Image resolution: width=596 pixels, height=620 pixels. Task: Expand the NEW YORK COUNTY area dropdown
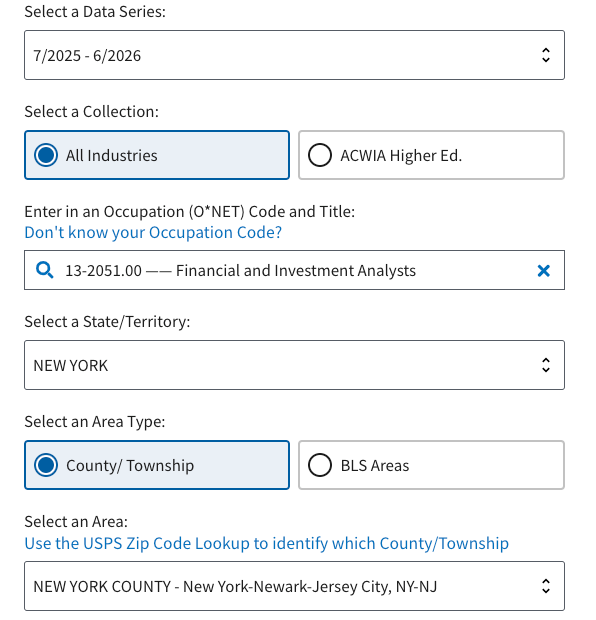pos(294,586)
